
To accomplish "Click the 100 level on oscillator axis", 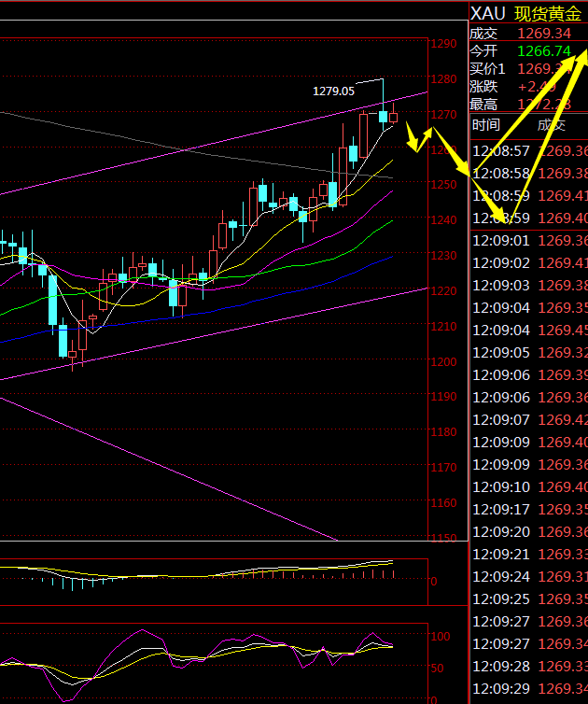I will (x=441, y=636).
